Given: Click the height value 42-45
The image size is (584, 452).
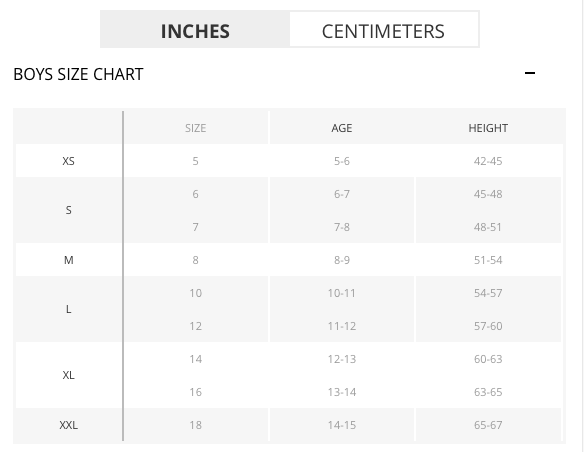Looking at the screenshot, I should coord(488,161).
